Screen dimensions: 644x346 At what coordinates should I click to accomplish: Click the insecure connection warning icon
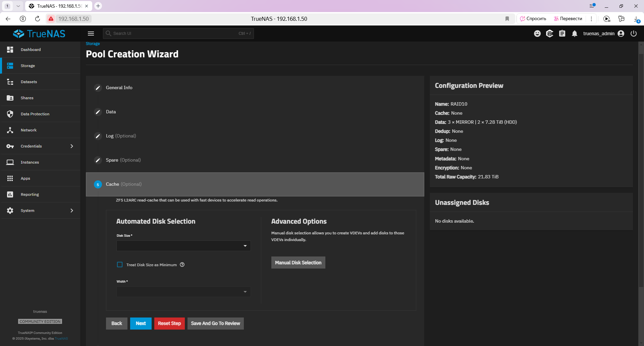click(51, 19)
